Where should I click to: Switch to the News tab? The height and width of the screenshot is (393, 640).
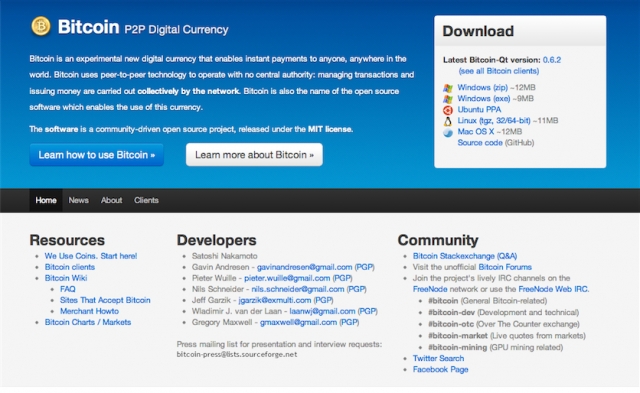78,200
